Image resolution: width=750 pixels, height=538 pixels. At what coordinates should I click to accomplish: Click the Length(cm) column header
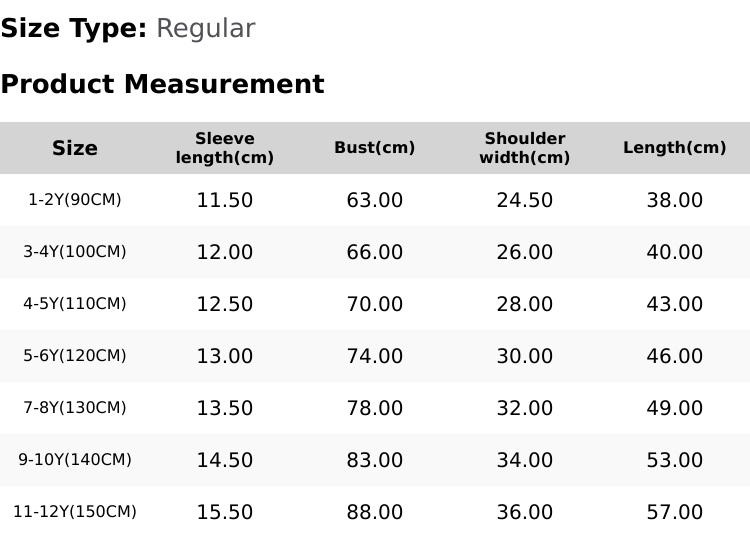coord(675,148)
